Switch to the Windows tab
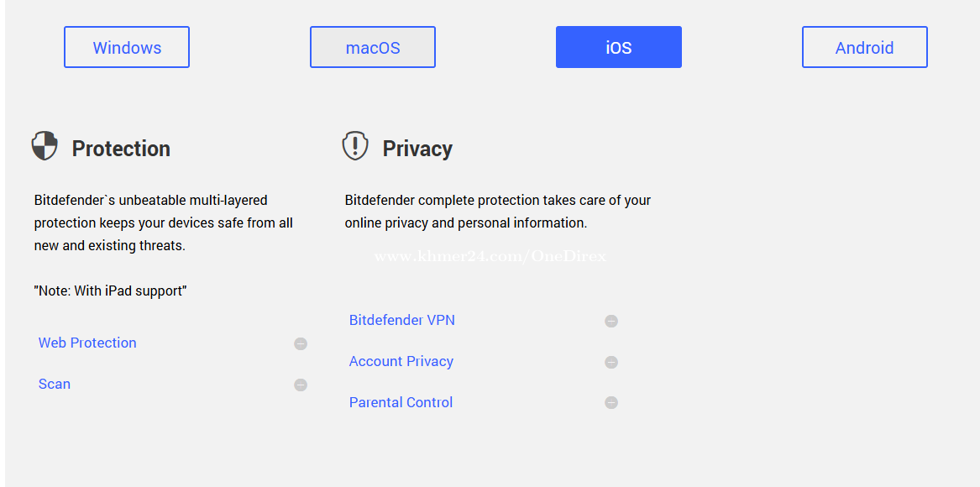This screenshot has height=487, width=980. tap(127, 47)
